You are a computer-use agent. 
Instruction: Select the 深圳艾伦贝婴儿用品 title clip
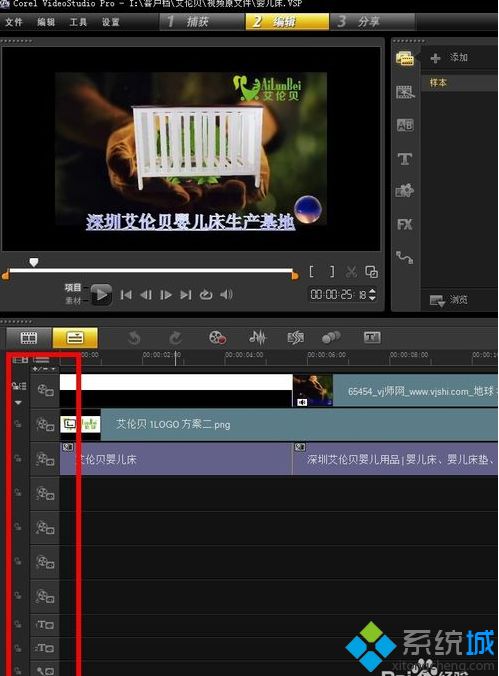[x=395, y=459]
